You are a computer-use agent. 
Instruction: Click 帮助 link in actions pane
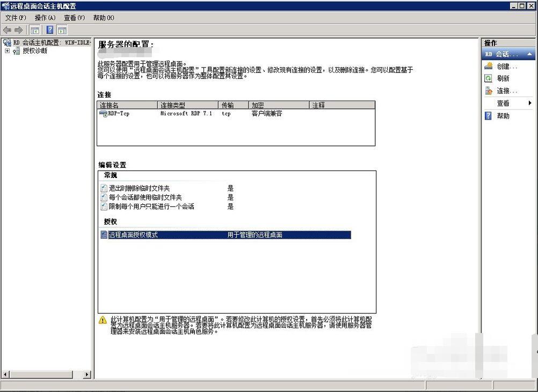[503, 116]
